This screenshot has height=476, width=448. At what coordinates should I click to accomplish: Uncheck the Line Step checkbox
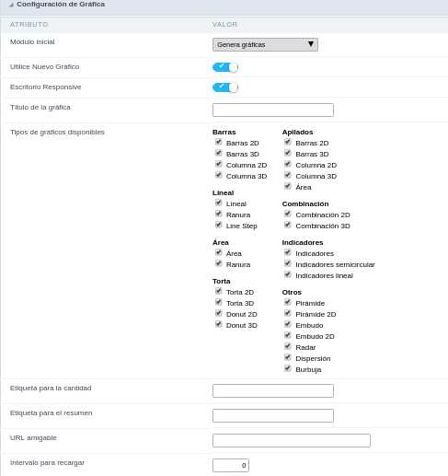(218, 225)
